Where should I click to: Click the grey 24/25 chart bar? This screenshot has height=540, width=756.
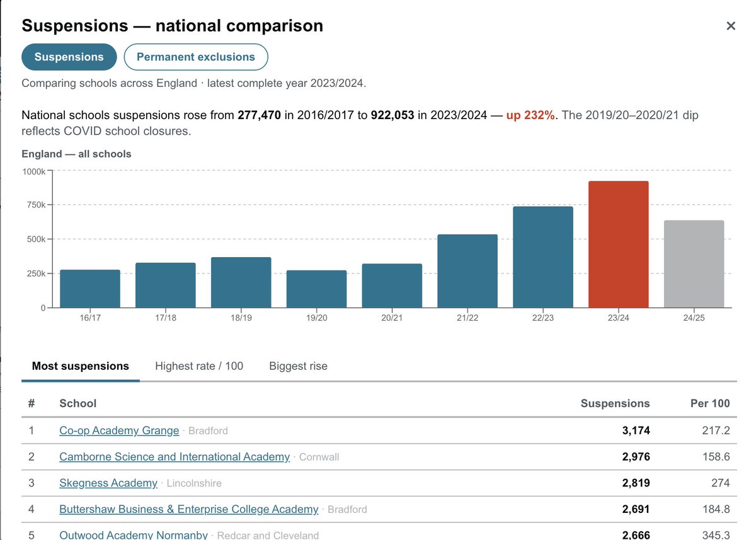coord(694,264)
